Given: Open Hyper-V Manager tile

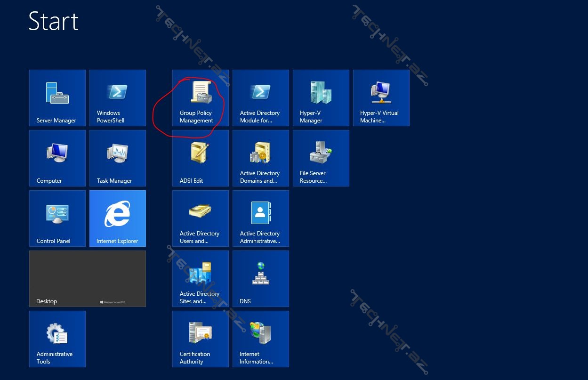Looking at the screenshot, I should (x=321, y=98).
